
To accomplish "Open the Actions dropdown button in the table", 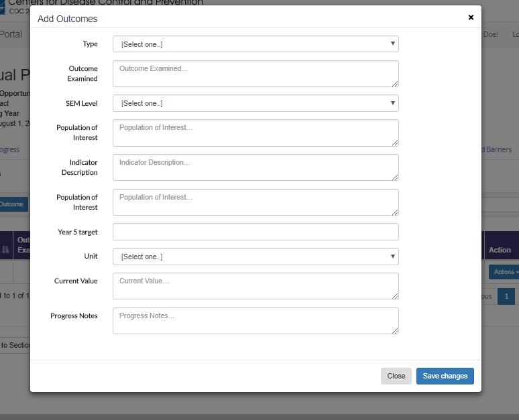I will (504, 272).
